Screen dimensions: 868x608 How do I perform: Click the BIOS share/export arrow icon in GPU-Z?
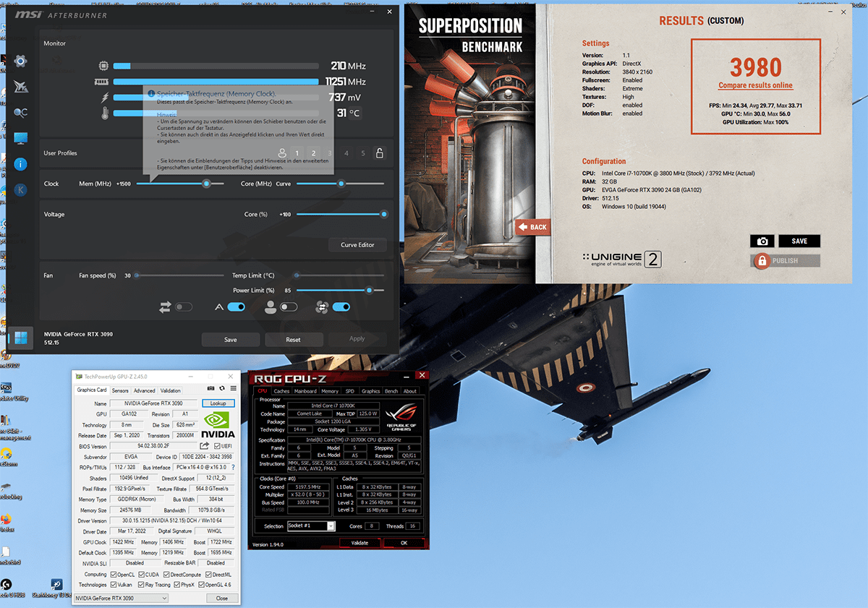[x=205, y=446]
